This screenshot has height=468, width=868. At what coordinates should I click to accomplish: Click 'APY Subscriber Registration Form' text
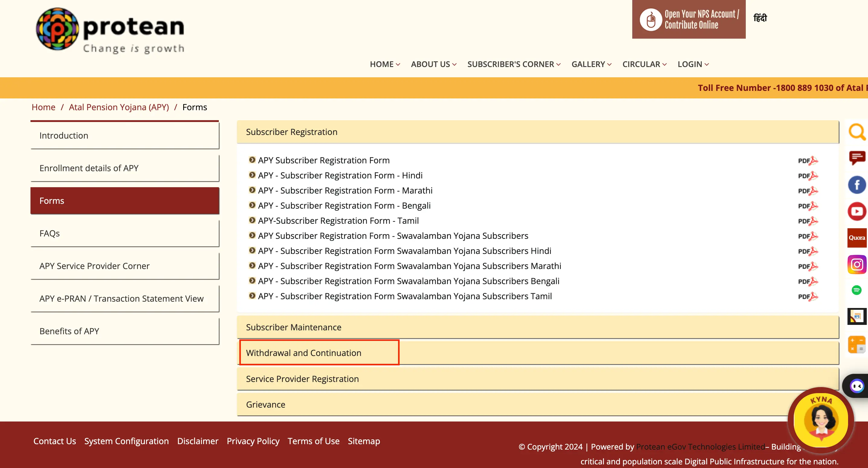pos(324,161)
